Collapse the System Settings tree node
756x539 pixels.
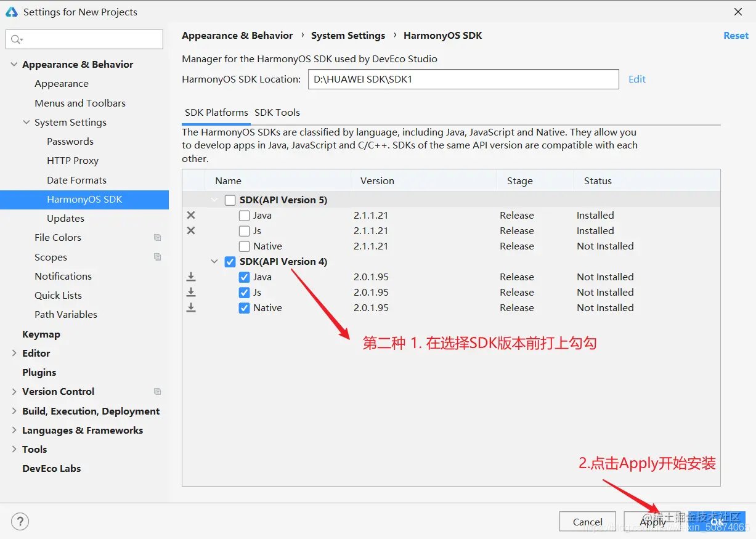[26, 122]
